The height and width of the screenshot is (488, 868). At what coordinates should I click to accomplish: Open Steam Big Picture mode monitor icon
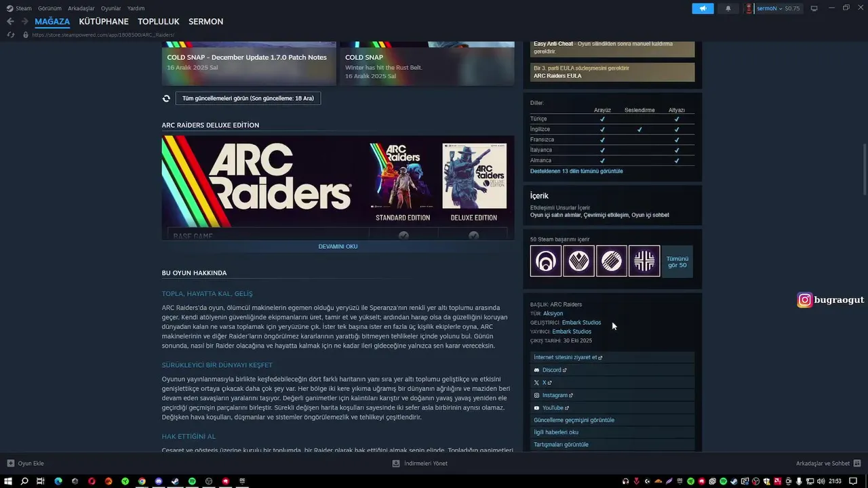click(x=814, y=8)
